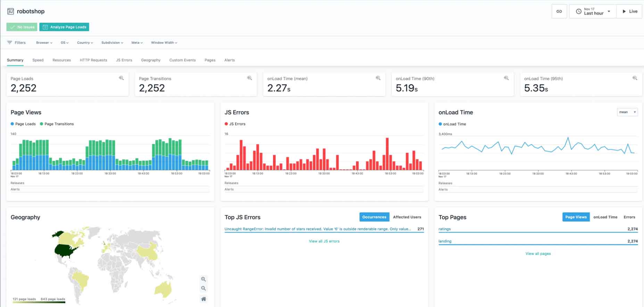Click the 5.35s 95th percentile value
644x307 pixels.
[x=536, y=88]
